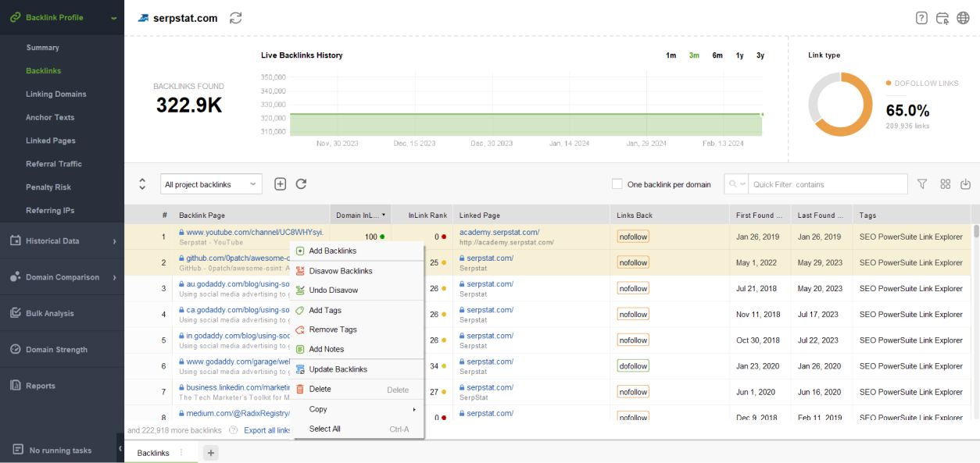The image size is (980, 463).
Task: Click the filter funnel icon
Action: (922, 184)
